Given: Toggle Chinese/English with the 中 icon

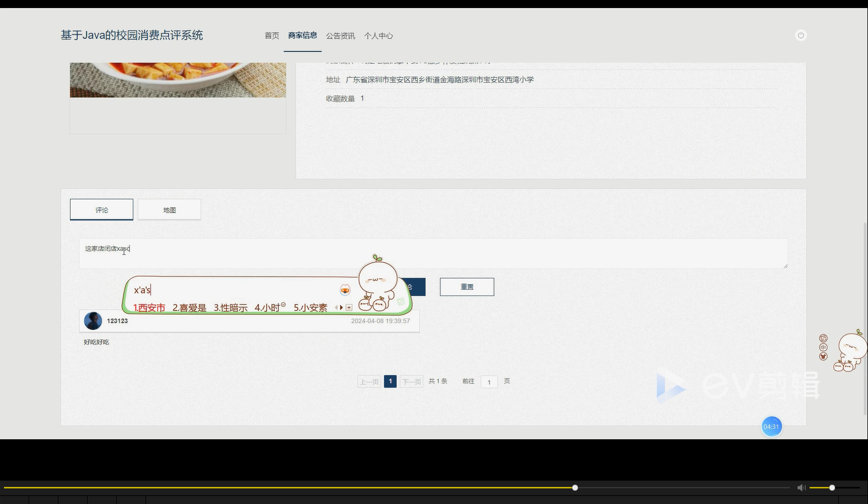Looking at the screenshot, I should (823, 347).
